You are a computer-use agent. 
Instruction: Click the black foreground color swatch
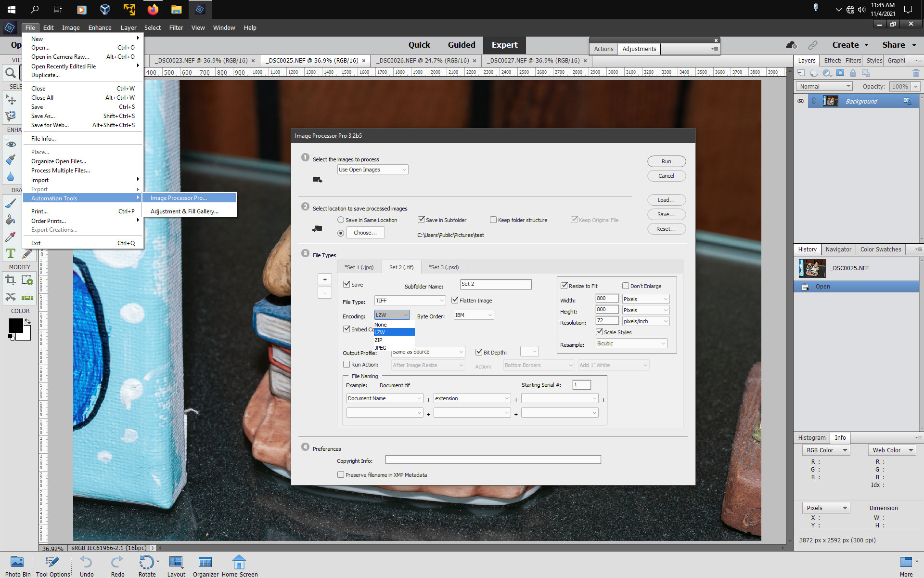(x=16, y=326)
